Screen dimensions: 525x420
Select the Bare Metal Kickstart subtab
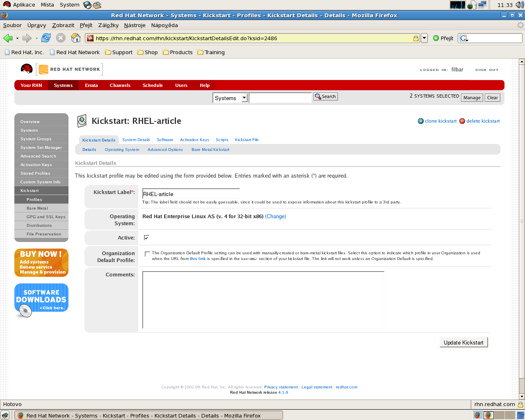pyautogui.click(x=210, y=150)
